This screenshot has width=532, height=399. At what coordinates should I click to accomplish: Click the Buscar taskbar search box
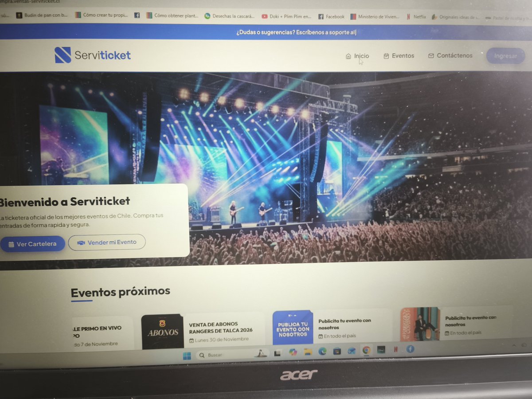tap(233, 355)
